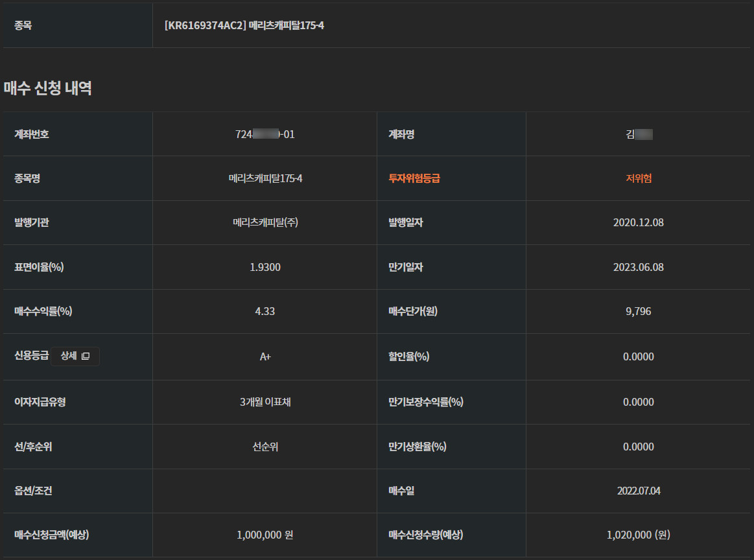The image size is (754, 560).
Task: Click the 이자지급유형 label
Action: (40, 402)
